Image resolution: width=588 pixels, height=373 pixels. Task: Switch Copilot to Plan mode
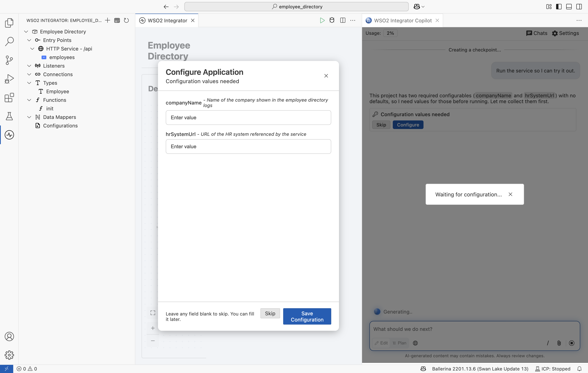click(400, 343)
